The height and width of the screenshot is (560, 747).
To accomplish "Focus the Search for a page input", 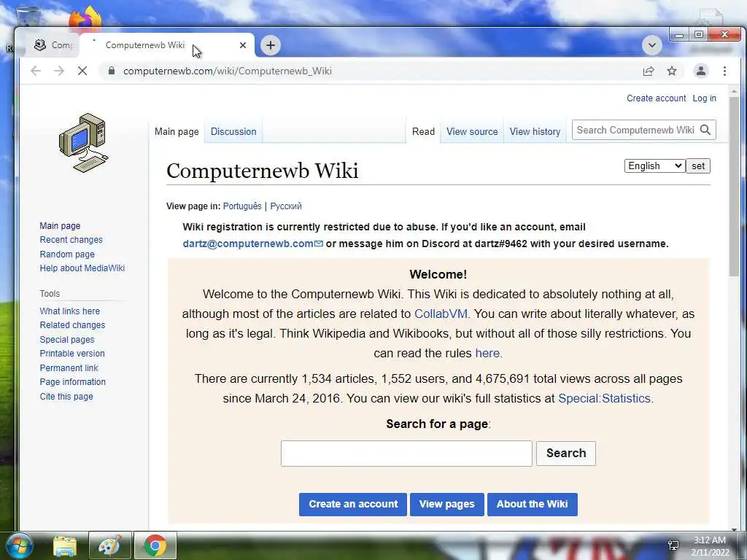I will (406, 454).
